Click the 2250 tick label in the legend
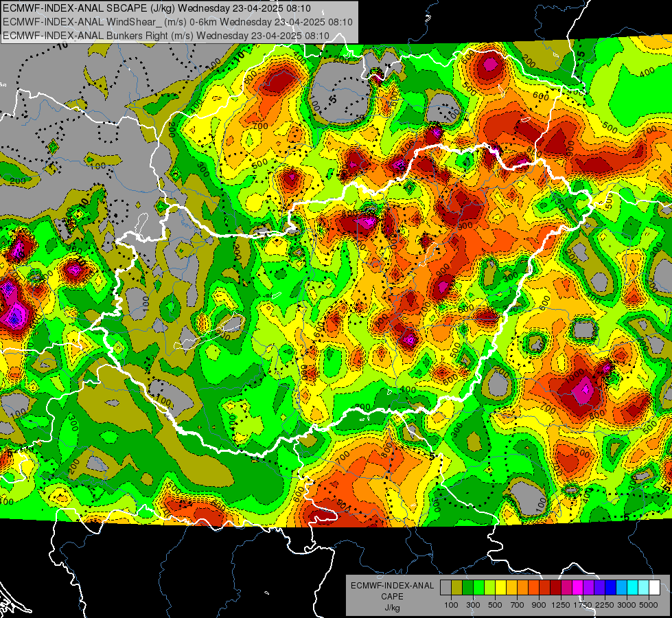The image size is (672, 618). [605, 605]
